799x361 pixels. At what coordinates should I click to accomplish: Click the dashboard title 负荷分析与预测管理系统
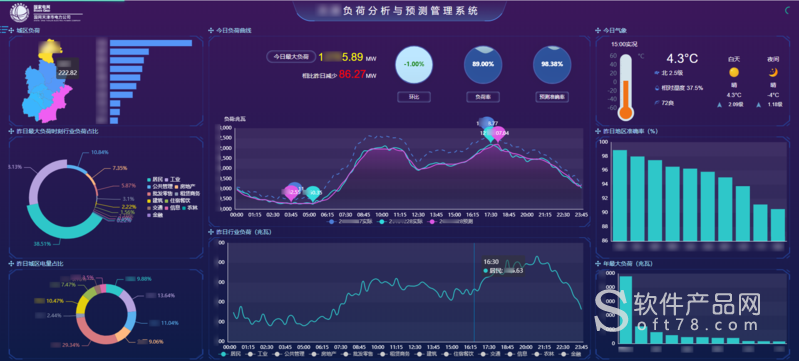(411, 11)
